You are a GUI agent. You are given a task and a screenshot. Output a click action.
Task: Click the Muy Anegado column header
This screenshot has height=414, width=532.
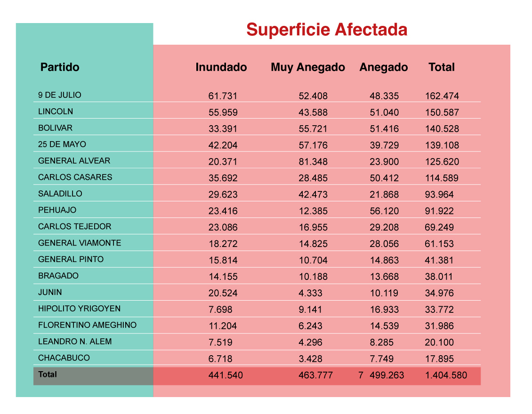pos(308,67)
